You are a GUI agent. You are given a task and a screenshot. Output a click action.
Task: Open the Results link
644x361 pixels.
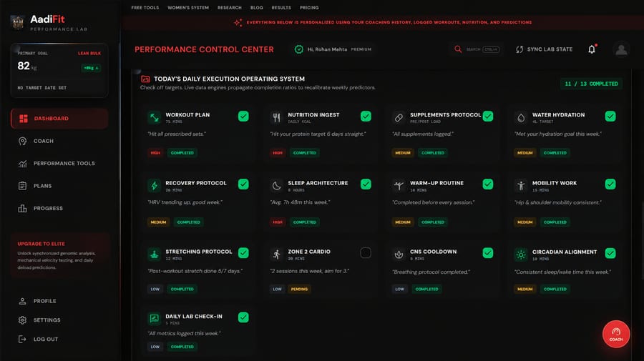point(281,8)
